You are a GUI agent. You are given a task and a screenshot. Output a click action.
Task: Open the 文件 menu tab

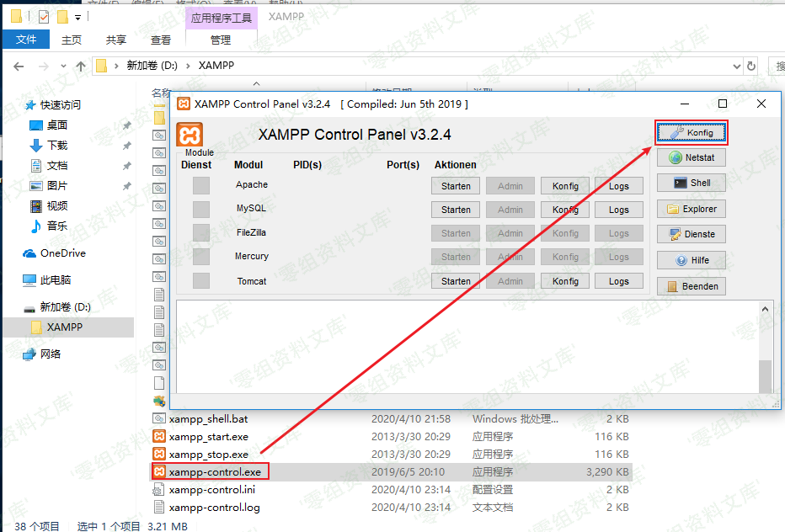pyautogui.click(x=26, y=40)
